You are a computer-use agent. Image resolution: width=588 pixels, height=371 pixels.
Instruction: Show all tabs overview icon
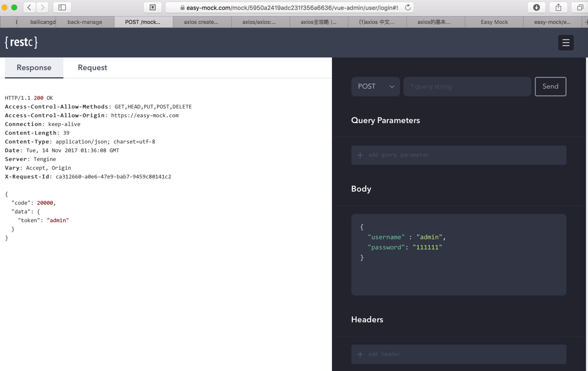[x=580, y=7]
